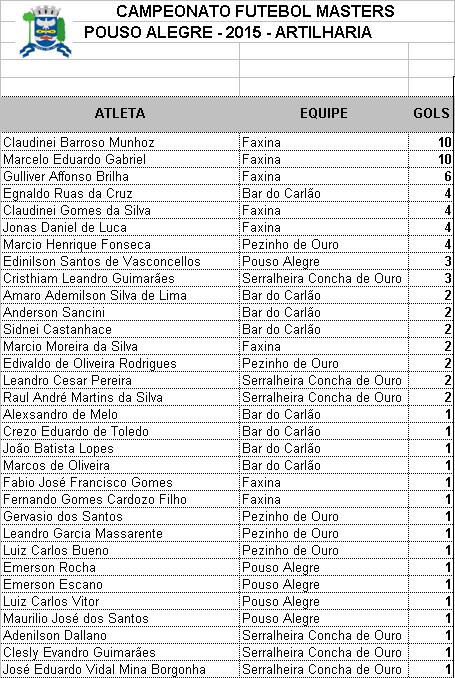
Task: Select the Marcelo Eduardo Gabriel name cell
Action: pyautogui.click(x=120, y=159)
